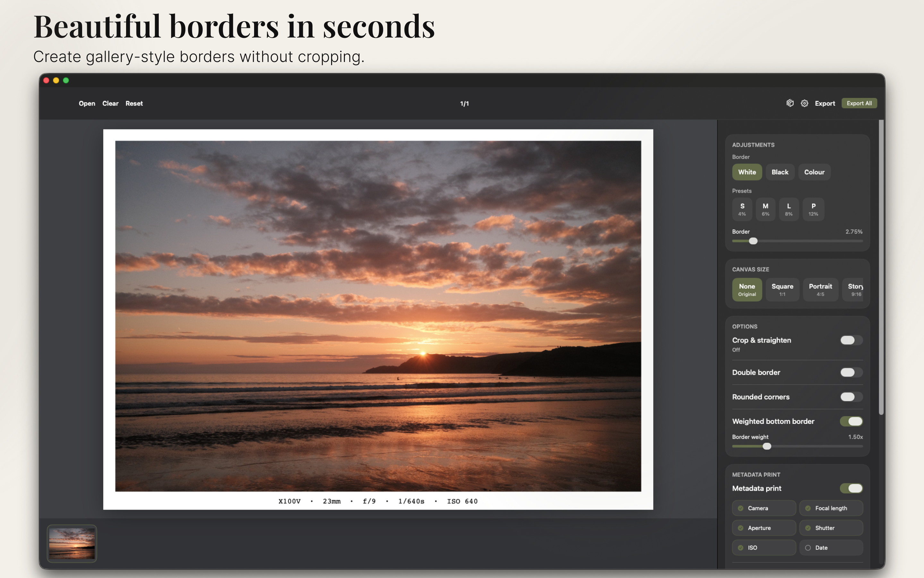This screenshot has height=578, width=924.
Task: Select Portrait 4:5 canvas size
Action: [820, 290]
